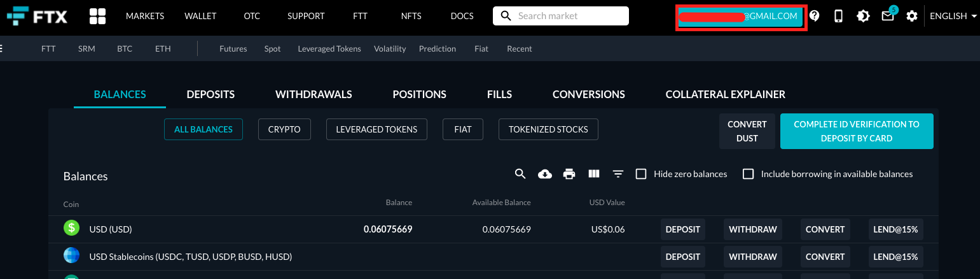Screen dimensions: 980x279
Task: Open Leveraged Tokens markets link
Action: (x=329, y=48)
